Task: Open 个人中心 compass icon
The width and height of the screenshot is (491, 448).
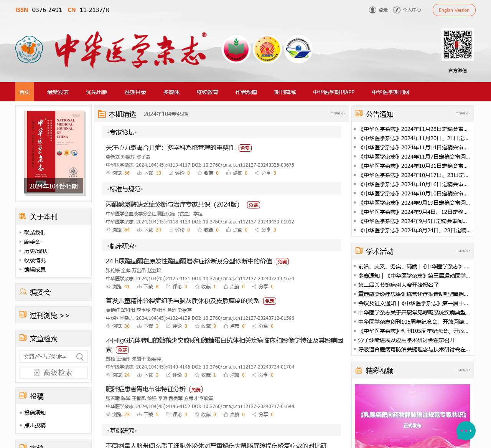Action: click(x=397, y=10)
